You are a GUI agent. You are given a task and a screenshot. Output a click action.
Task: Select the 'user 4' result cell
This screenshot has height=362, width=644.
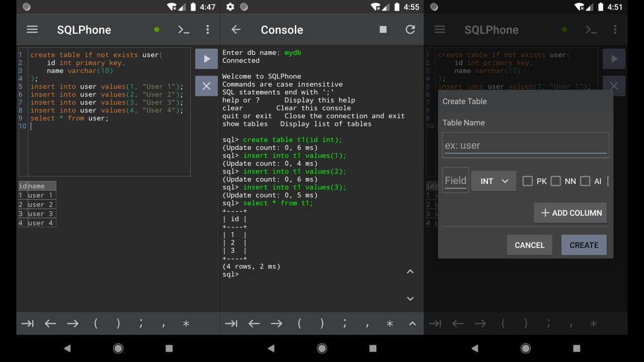pyautogui.click(x=42, y=223)
